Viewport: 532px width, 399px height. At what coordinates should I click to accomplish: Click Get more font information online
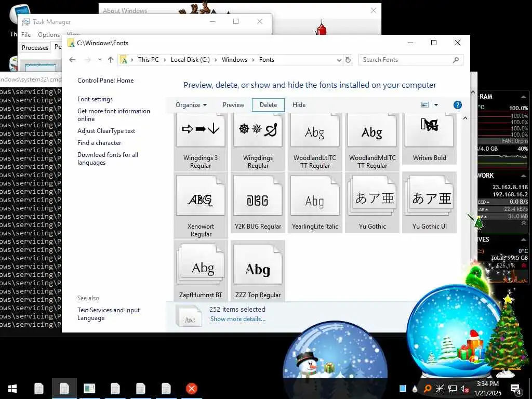coord(114,115)
